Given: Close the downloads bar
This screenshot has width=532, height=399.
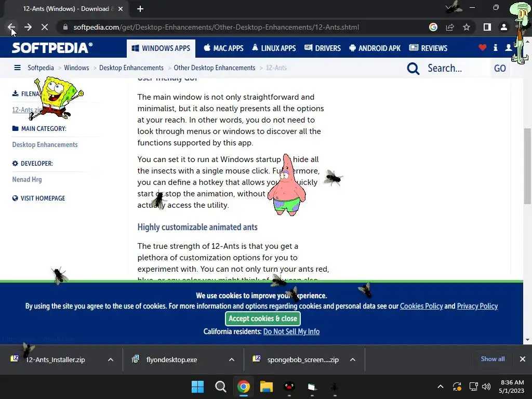Looking at the screenshot, I should click(x=523, y=359).
